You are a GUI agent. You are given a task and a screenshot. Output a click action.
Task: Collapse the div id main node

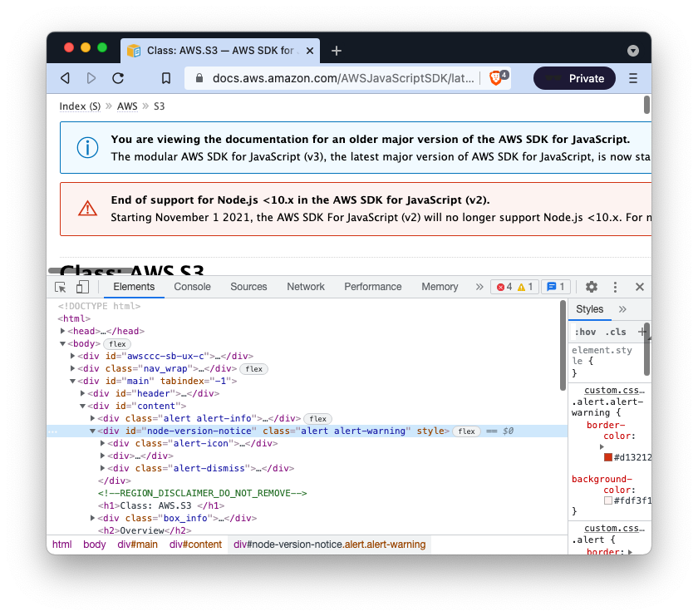point(72,381)
